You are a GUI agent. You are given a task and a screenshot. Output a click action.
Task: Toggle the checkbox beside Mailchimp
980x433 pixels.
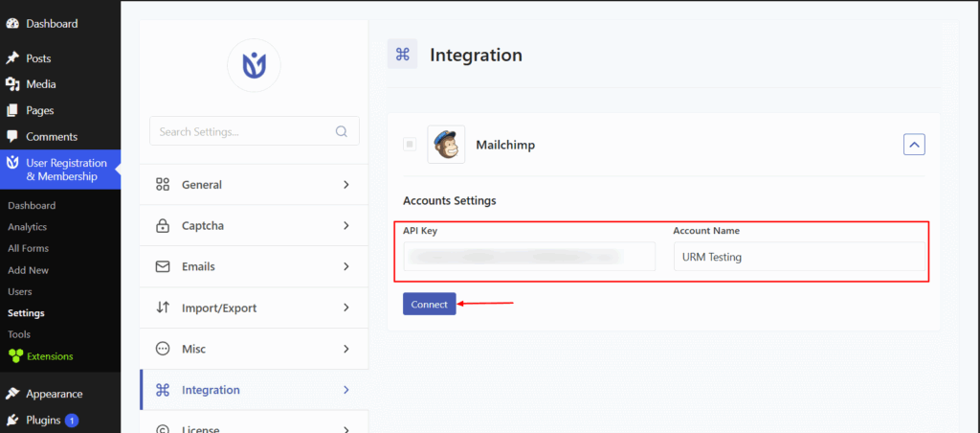click(x=410, y=145)
